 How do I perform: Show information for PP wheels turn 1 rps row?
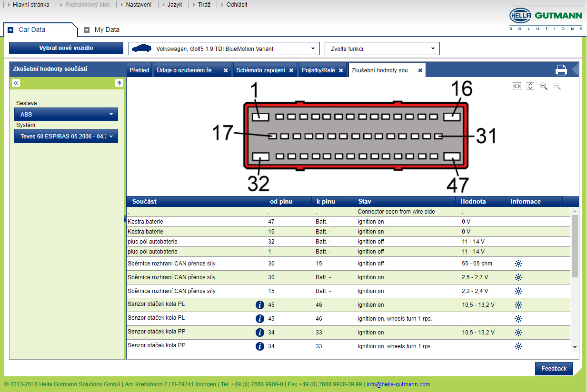pos(518,346)
